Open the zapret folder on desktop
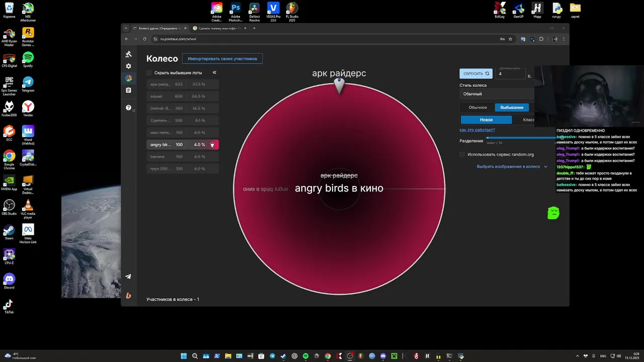Image resolution: width=644 pixels, height=362 pixels. (x=575, y=10)
